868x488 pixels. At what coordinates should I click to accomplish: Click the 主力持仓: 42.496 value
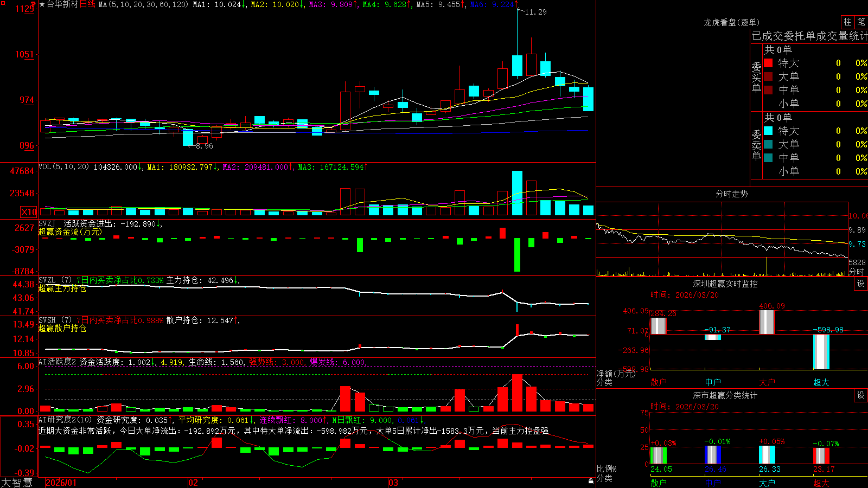pos(200,280)
